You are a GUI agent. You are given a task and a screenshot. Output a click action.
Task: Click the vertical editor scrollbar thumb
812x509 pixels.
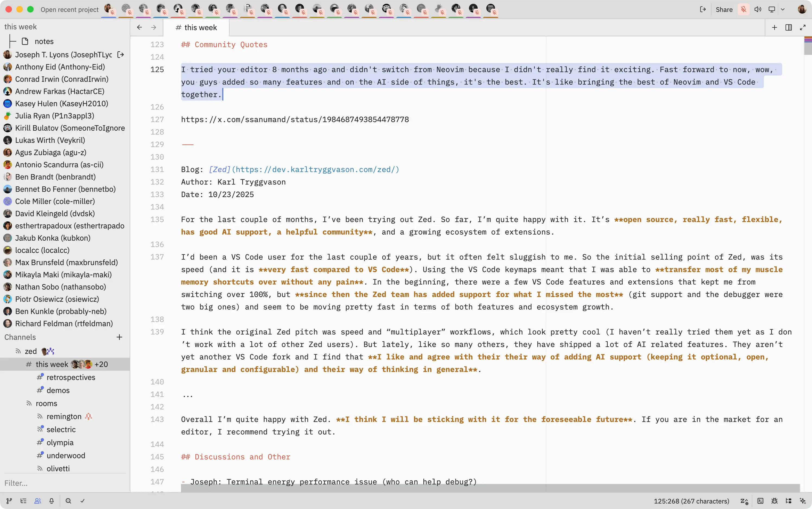coord(808,45)
